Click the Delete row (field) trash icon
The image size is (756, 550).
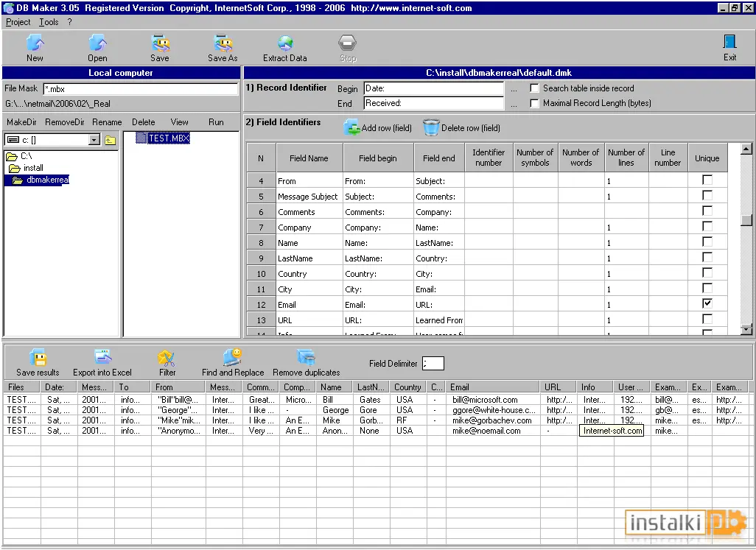point(431,127)
